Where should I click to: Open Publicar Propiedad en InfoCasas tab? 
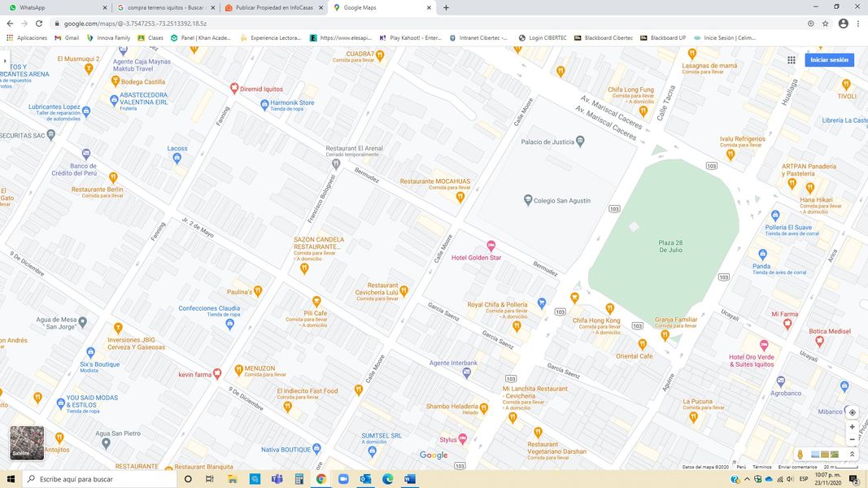point(273,8)
